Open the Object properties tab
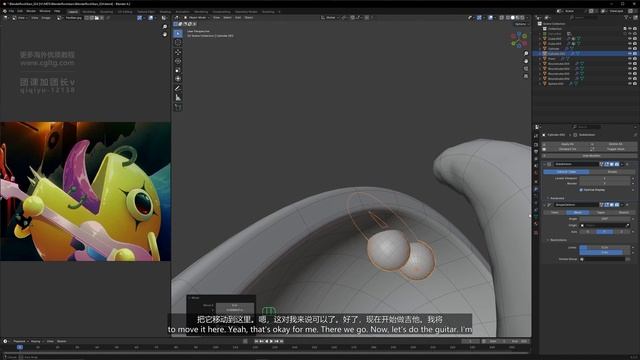640x360 pixels. click(536, 182)
